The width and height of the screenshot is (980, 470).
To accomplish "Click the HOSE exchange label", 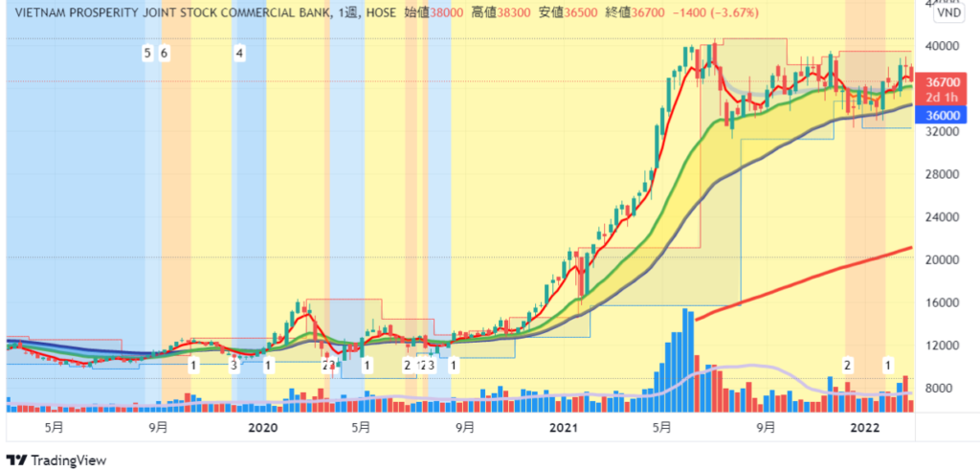I will coord(379,12).
